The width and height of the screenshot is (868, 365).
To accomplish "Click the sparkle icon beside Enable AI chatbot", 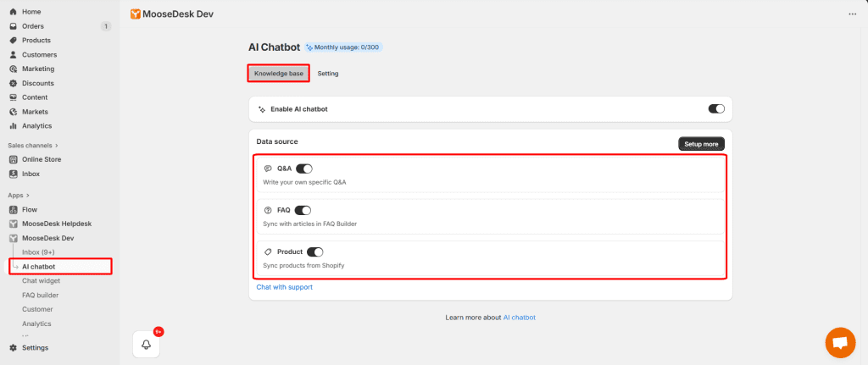I will point(262,109).
